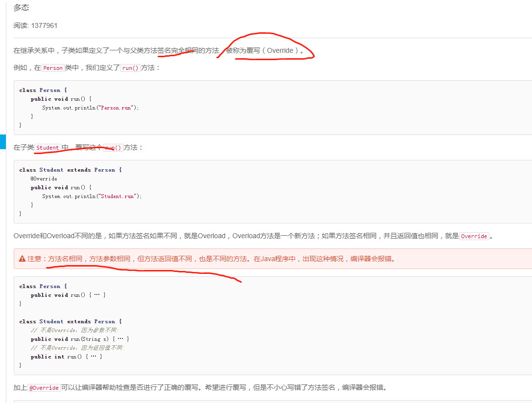Click the @Override annotation line in the Student code
The width and height of the screenshot is (532, 403).
pos(44,179)
